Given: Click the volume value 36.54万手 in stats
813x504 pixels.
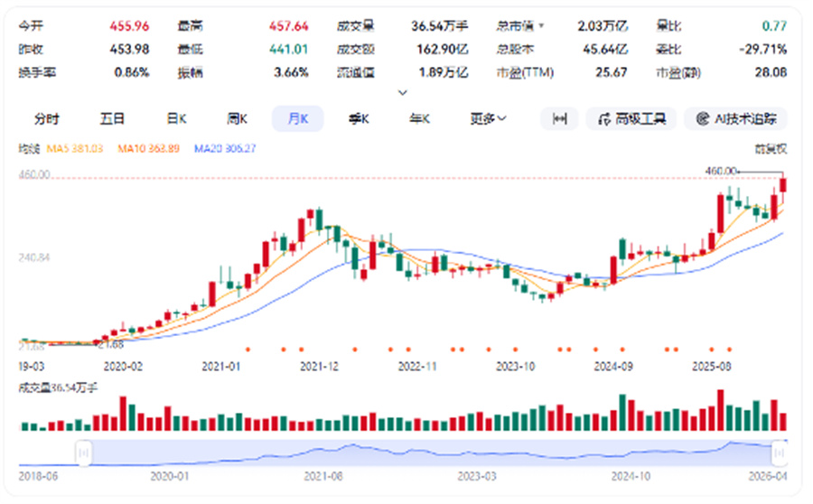Looking at the screenshot, I should coord(440,25).
